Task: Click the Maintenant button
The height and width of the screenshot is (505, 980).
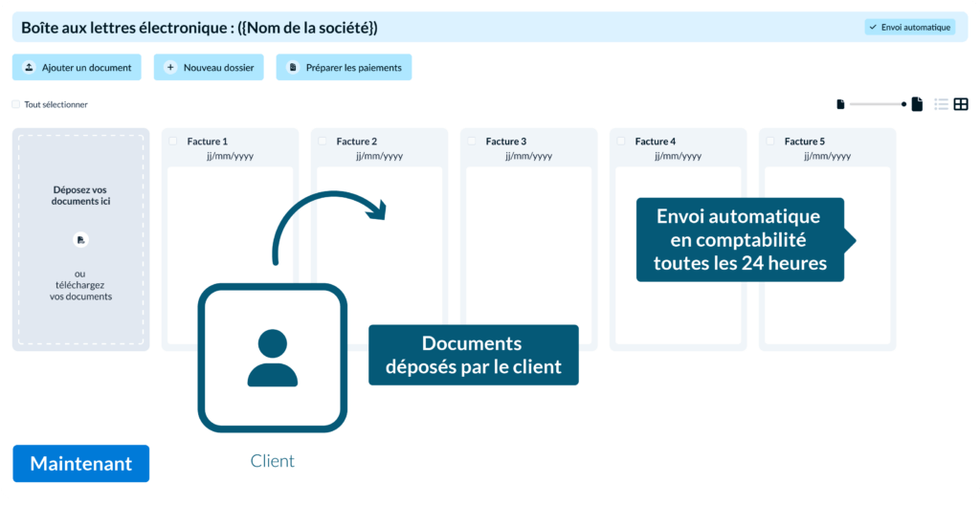Action: coord(80,464)
